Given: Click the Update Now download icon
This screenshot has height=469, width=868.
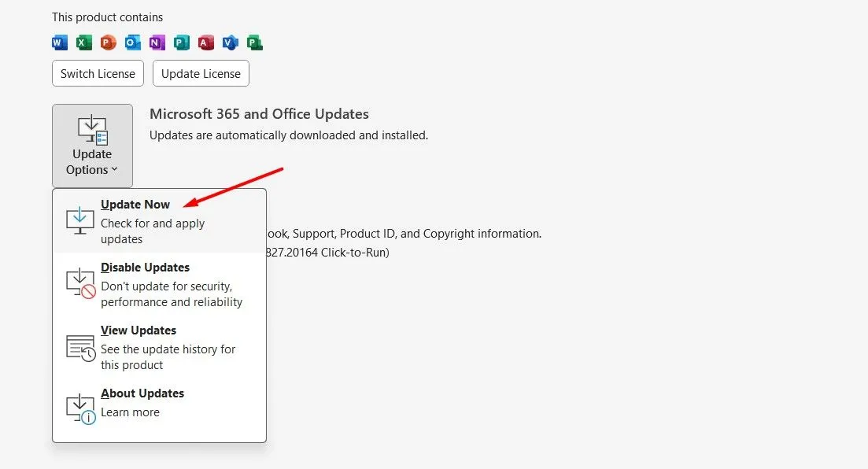Looking at the screenshot, I should [x=79, y=220].
